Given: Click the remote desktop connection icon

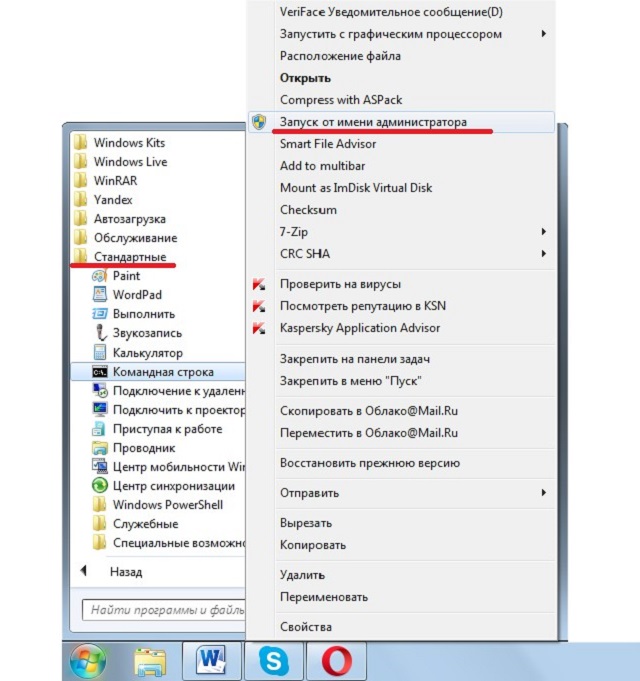Looking at the screenshot, I should point(99,390).
